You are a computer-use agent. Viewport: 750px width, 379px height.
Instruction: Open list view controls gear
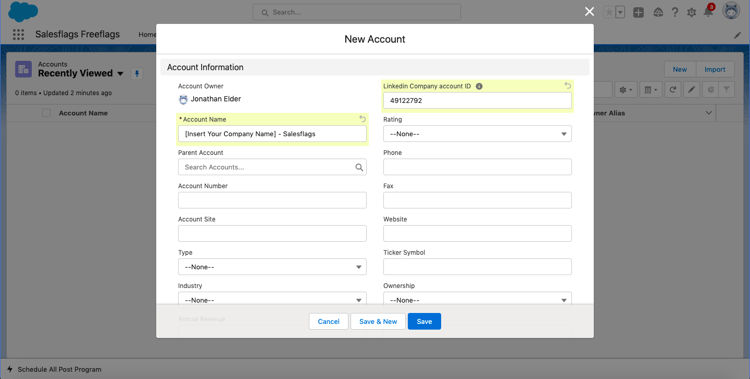point(626,89)
